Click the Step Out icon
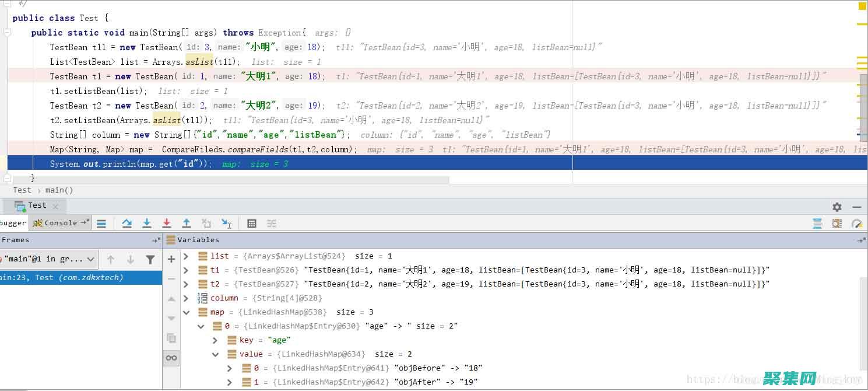Image resolution: width=868 pixels, height=391 pixels. click(187, 224)
